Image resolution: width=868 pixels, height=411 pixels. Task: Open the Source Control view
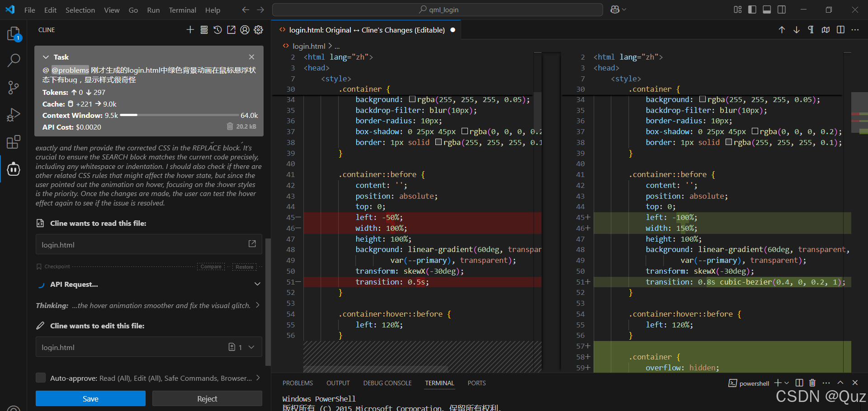coord(14,87)
